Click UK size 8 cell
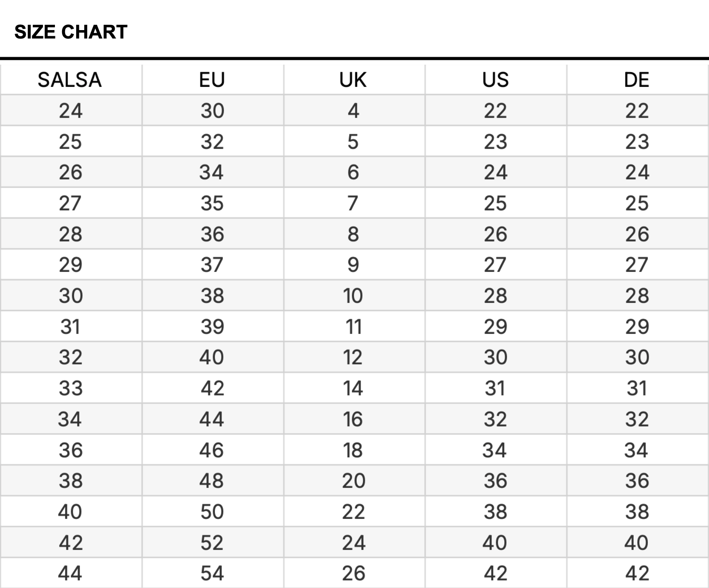This screenshot has height=588, width=709. pos(353,234)
